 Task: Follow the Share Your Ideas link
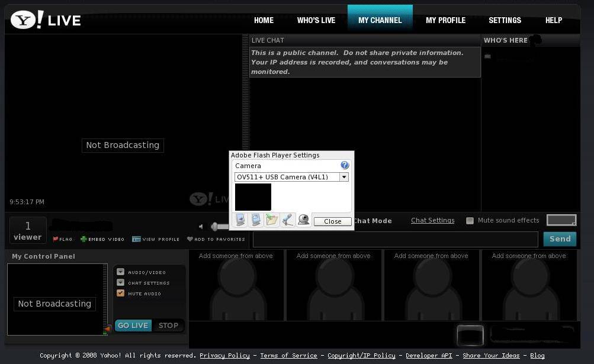tap(492, 355)
